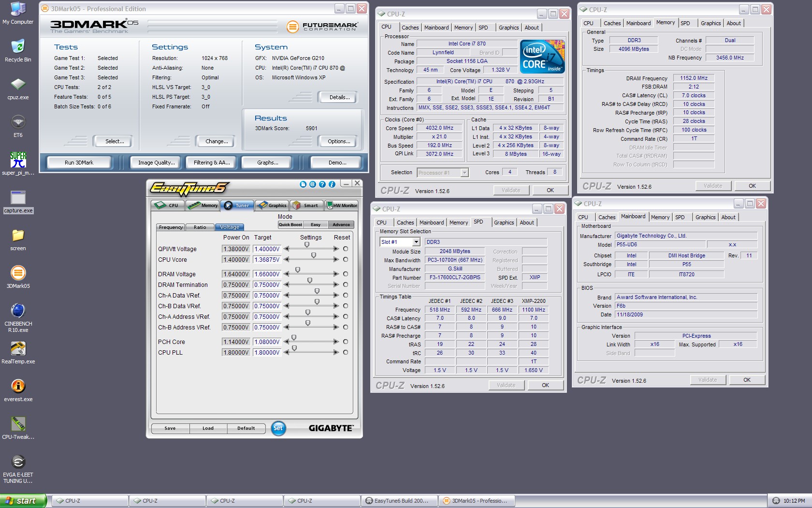Open Slot #1 memory slot dropdown
Viewport: 812px width, 508px height.
click(416, 242)
